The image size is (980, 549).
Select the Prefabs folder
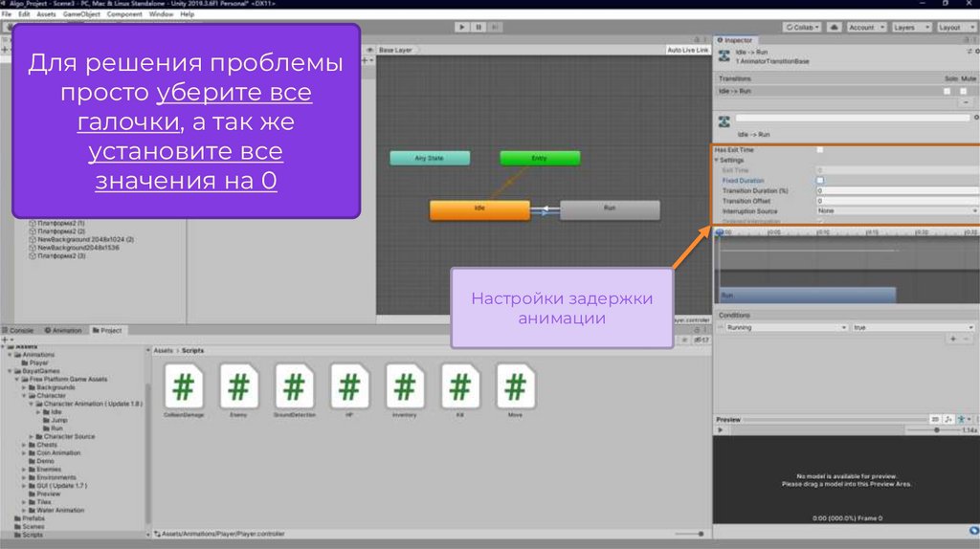(33, 518)
